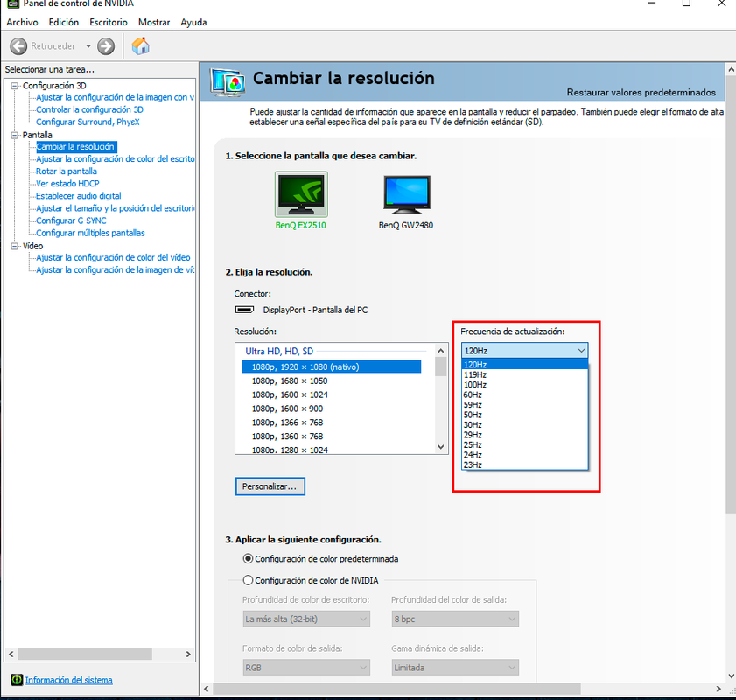Screen dimensions: 736x700
Task: Go to the Home page icon
Action: 140,46
